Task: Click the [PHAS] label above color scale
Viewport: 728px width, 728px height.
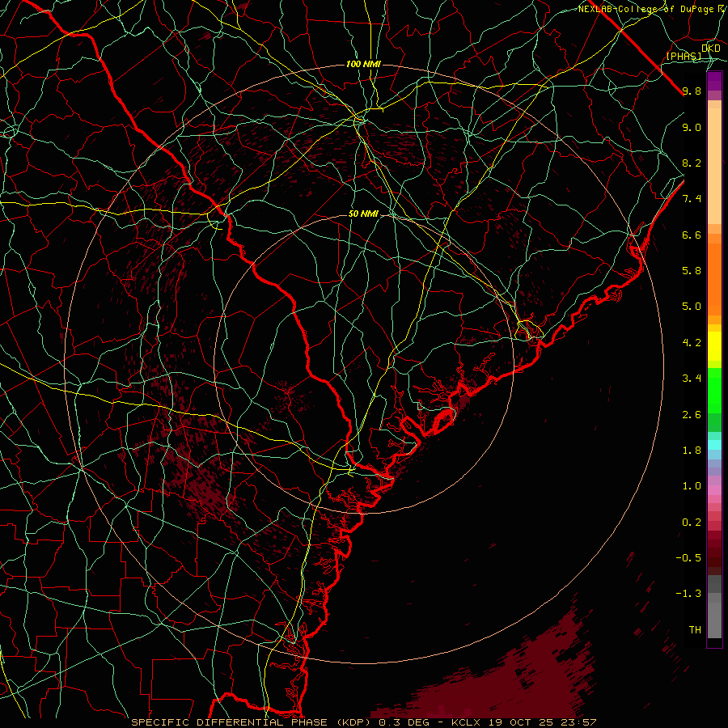Action: click(x=684, y=57)
